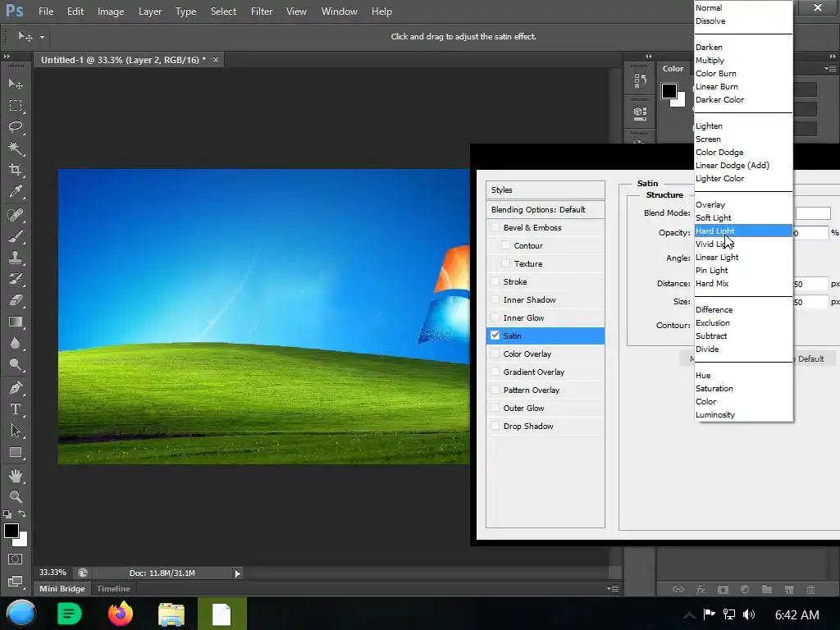Image resolution: width=840 pixels, height=630 pixels.
Task: Select the Eyedropper tool
Action: 16,191
